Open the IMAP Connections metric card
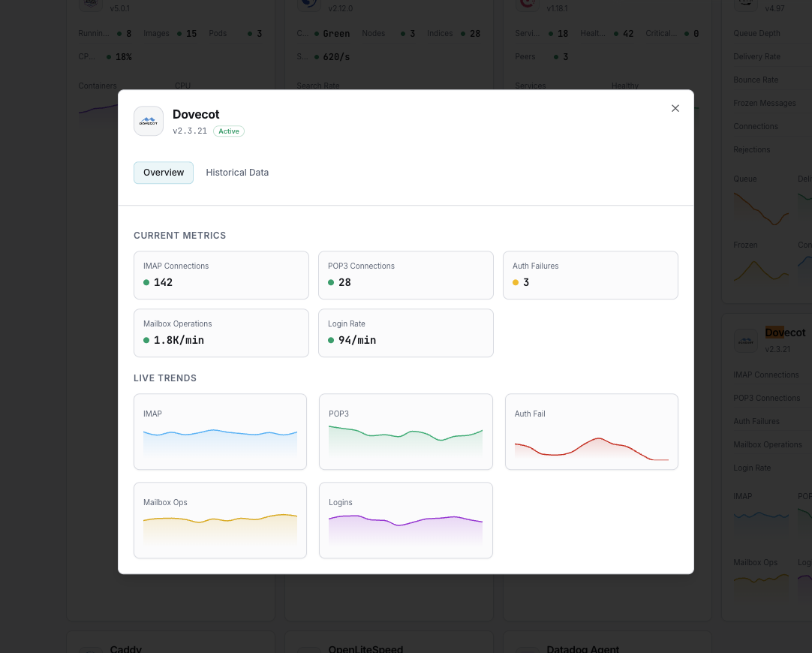Screen dimensions: 812x653 [221, 275]
